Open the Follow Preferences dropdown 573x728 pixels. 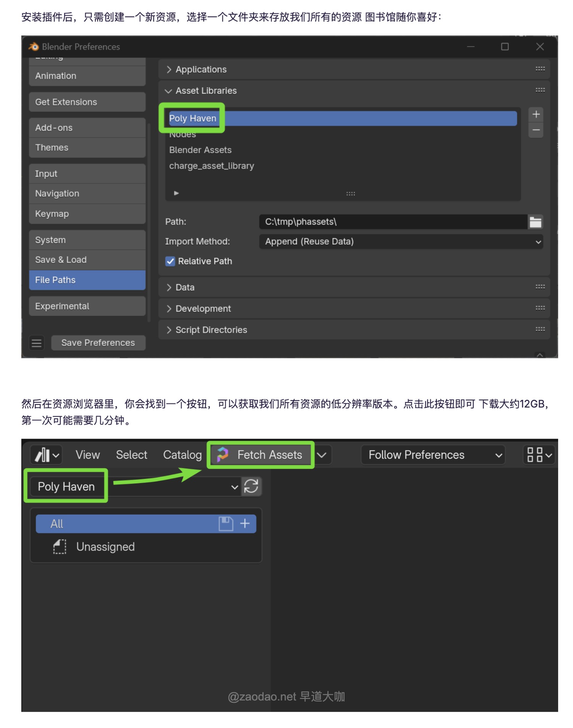click(x=433, y=455)
